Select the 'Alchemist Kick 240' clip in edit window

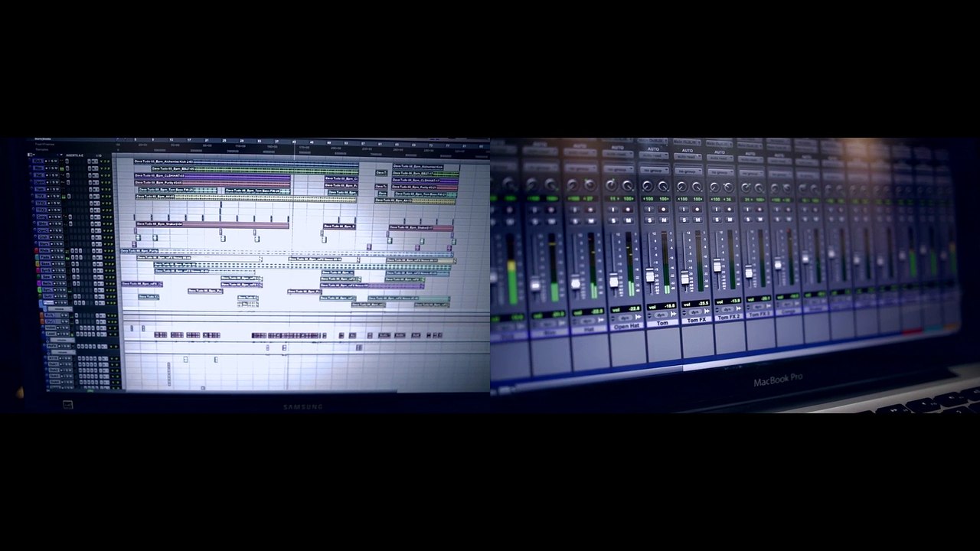click(x=246, y=161)
